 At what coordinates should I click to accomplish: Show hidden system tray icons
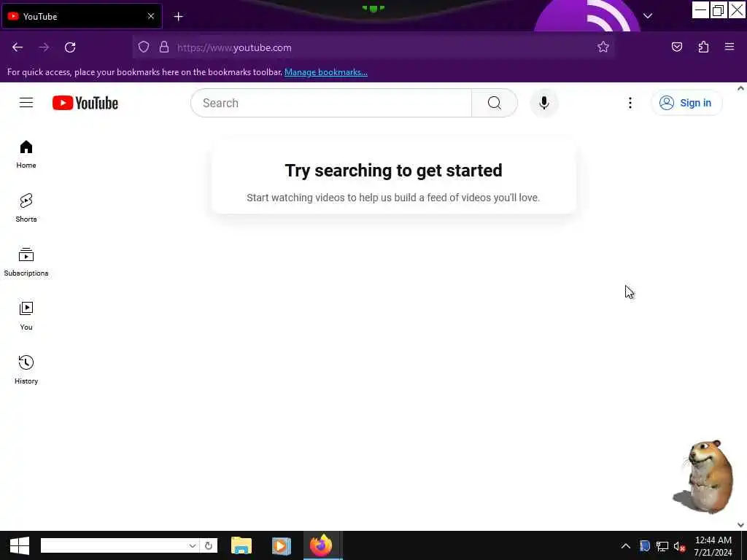[625, 545]
